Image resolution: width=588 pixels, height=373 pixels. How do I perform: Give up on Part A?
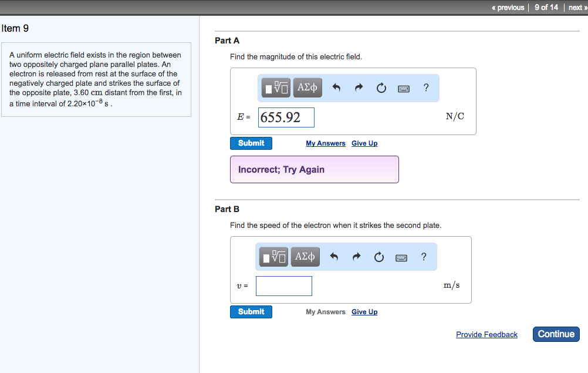[x=364, y=143]
